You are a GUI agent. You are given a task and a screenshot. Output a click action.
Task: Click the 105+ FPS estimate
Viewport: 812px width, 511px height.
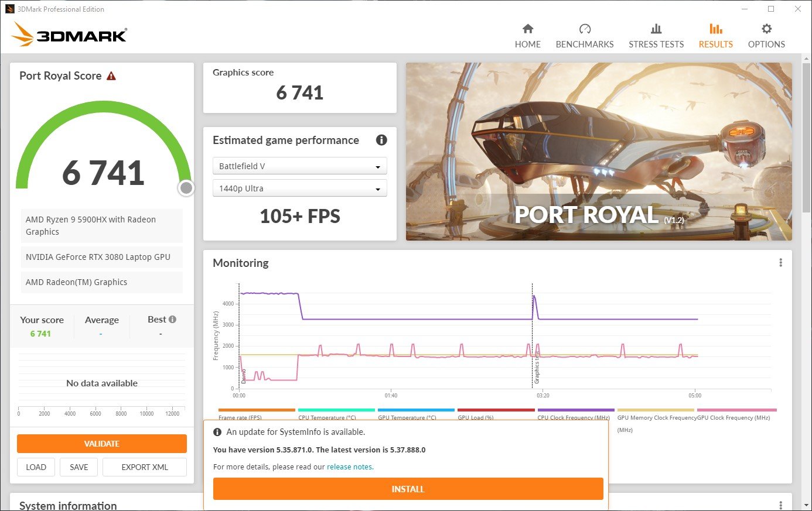click(x=300, y=216)
